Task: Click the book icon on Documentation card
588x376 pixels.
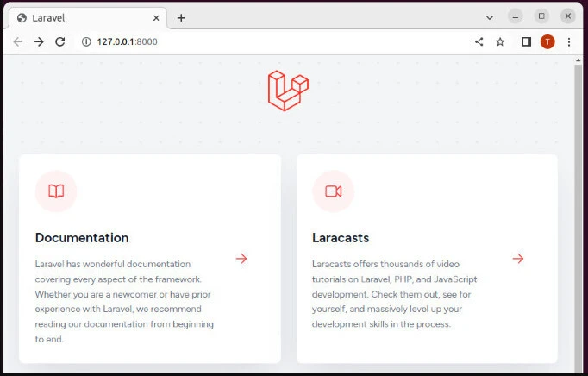Action: point(56,191)
